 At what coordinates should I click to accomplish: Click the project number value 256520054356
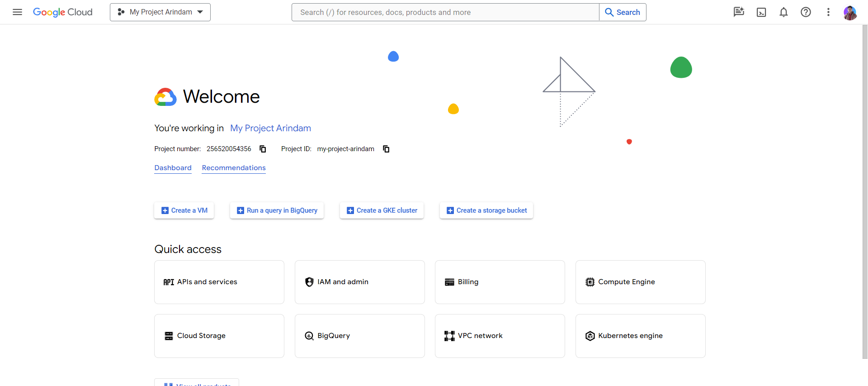[229, 149]
